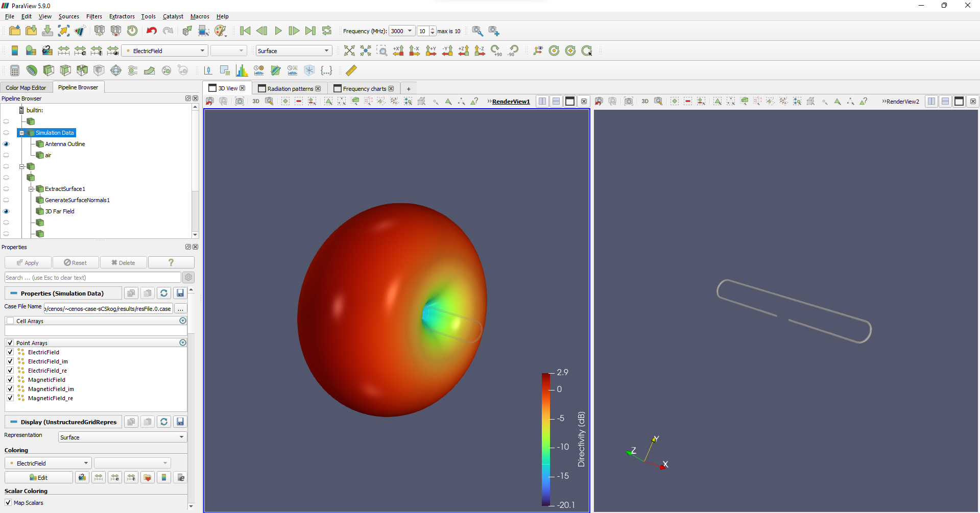This screenshot has height=513, width=980.
Task: Click the Clip filter icon
Action: (x=49, y=70)
